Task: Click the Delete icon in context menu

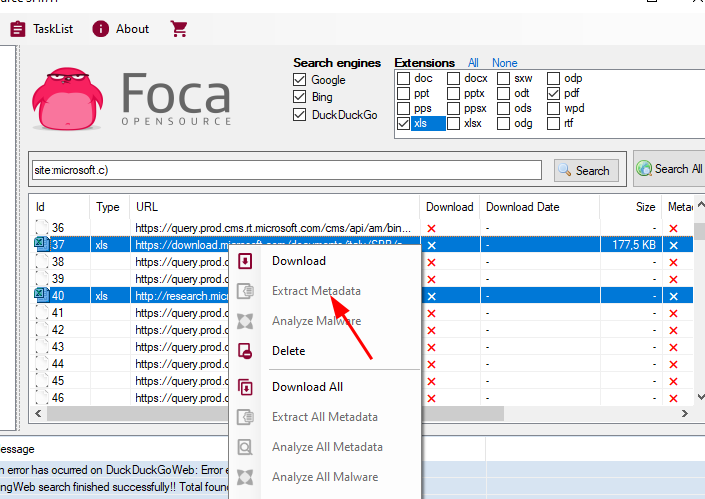Action: (x=245, y=351)
